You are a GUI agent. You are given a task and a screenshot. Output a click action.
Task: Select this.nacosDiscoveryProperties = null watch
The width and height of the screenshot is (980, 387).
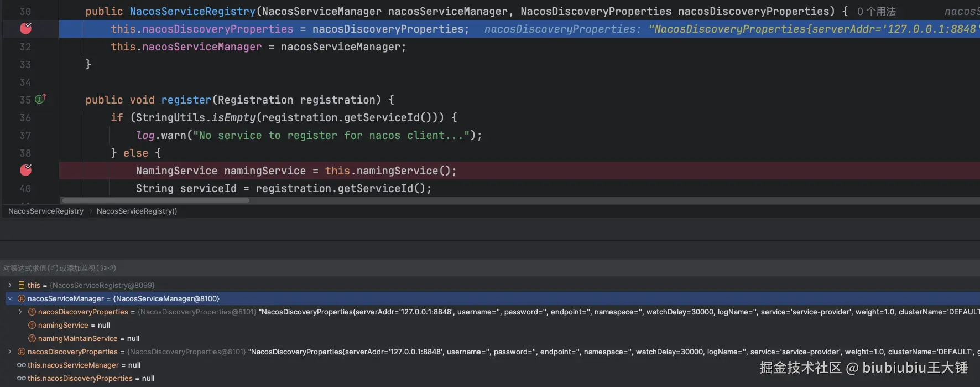pyautogui.click(x=490, y=378)
